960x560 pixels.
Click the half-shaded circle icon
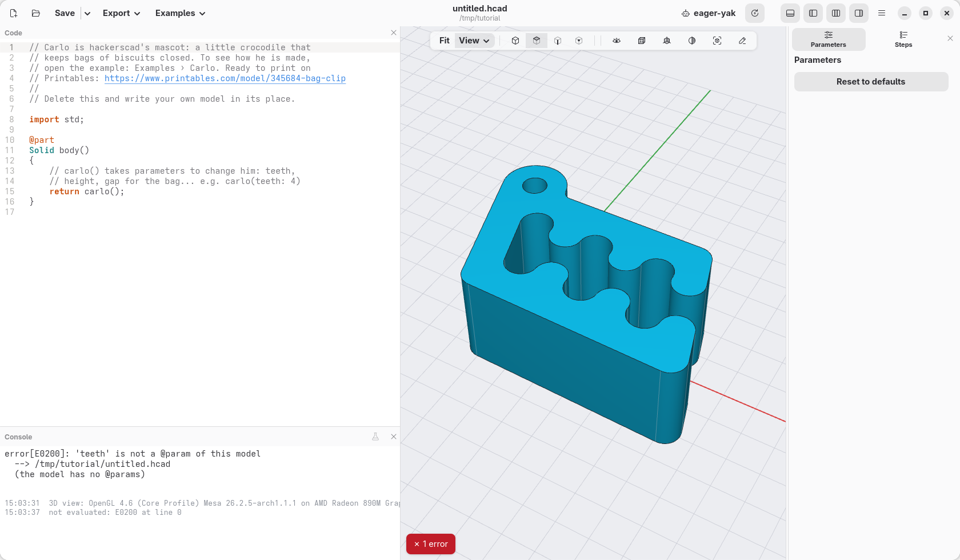[x=692, y=41]
